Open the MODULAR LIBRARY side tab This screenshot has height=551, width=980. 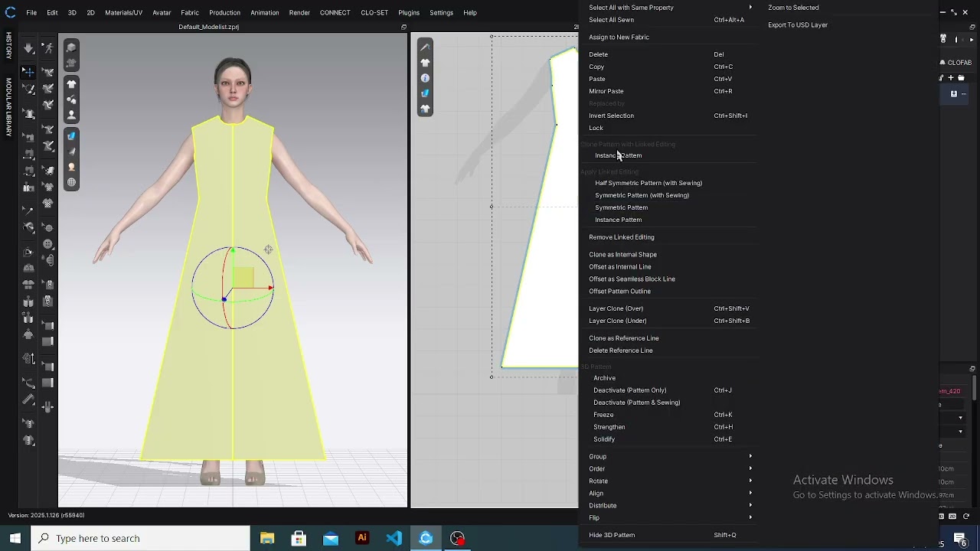coord(8,107)
